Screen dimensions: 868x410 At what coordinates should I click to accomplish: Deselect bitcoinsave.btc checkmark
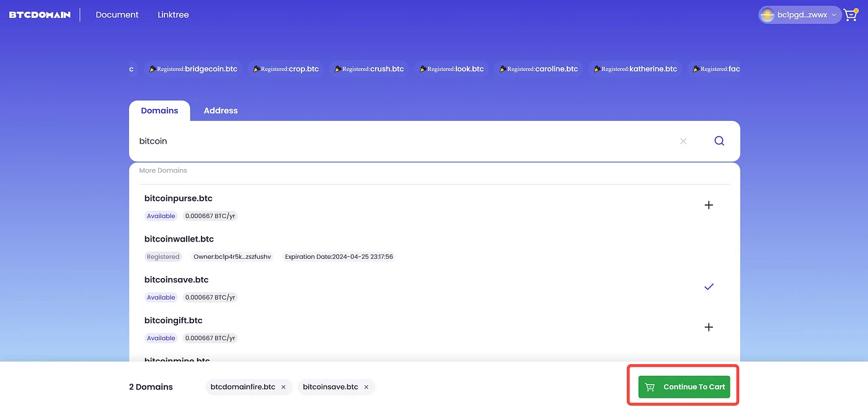[709, 287]
